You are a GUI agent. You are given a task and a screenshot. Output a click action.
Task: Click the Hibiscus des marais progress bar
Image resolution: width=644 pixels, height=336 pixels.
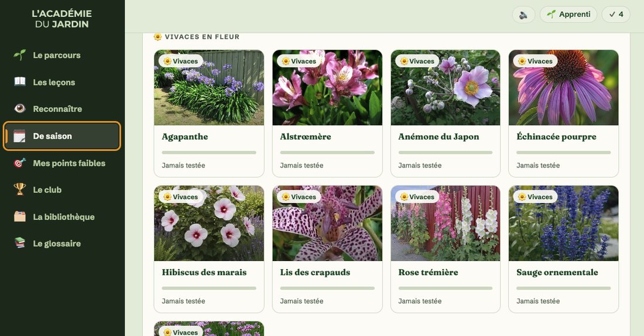point(209,288)
